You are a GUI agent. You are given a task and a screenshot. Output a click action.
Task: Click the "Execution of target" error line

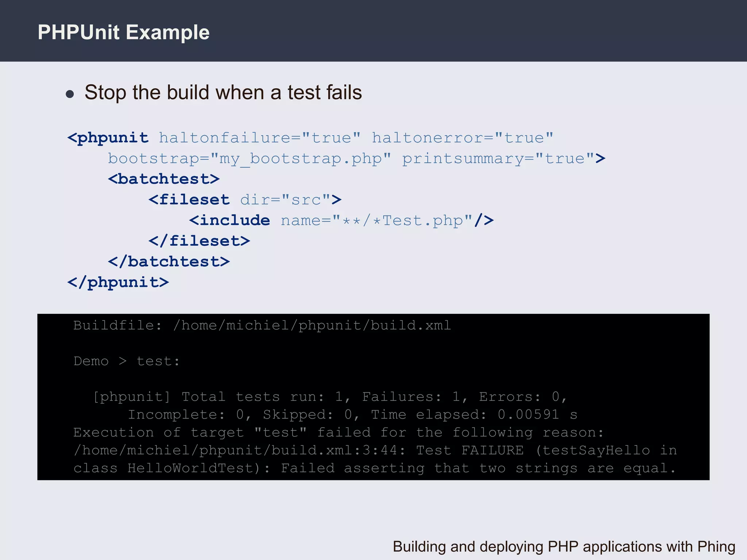pyautogui.click(x=338, y=432)
